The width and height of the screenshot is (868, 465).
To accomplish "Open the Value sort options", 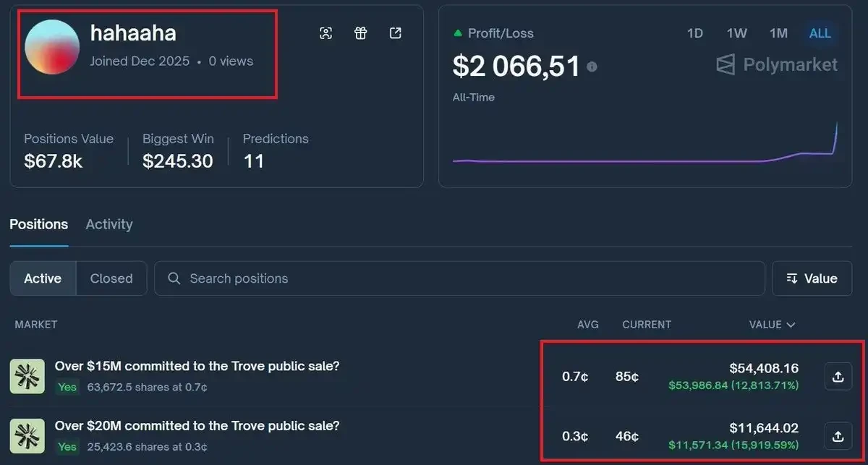I will tap(812, 278).
